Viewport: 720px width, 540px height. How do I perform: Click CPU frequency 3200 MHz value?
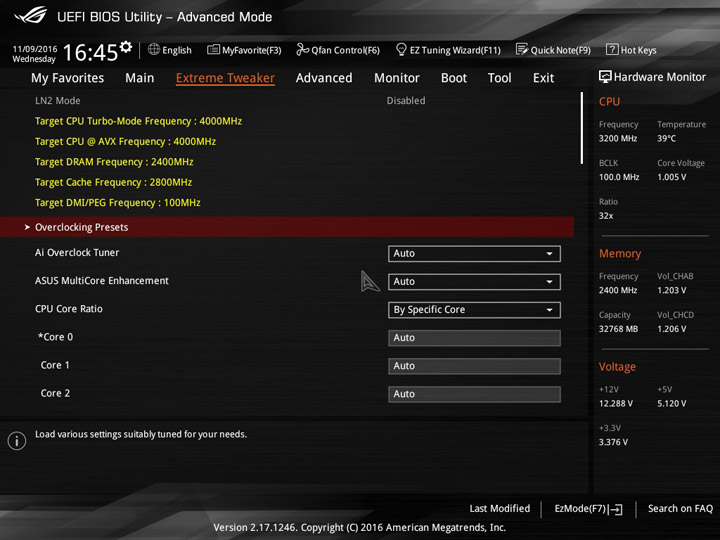[x=618, y=139]
